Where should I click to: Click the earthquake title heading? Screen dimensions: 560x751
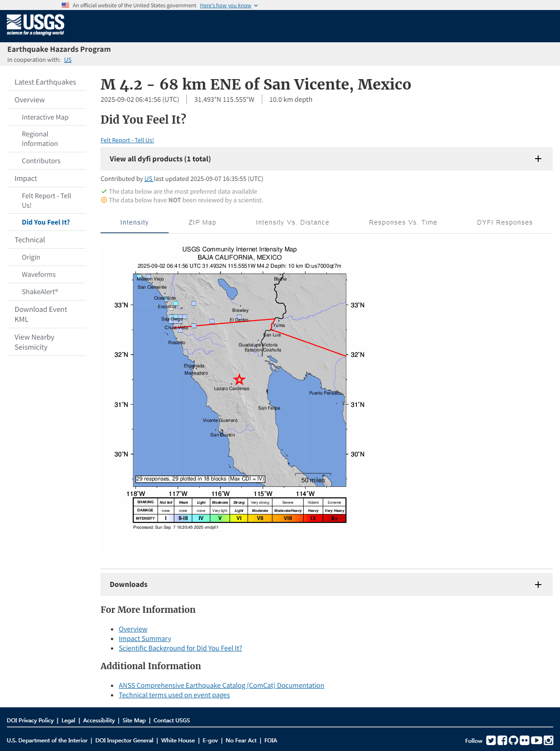click(256, 84)
